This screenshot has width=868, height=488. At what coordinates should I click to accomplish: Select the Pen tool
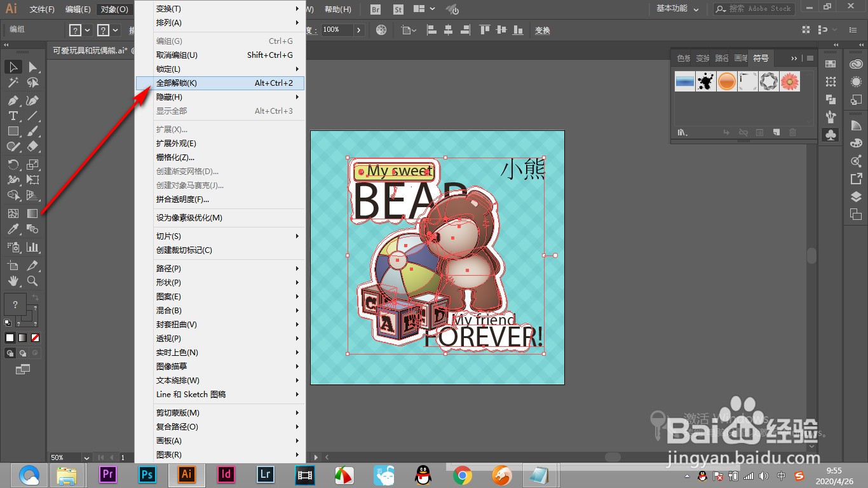13,100
